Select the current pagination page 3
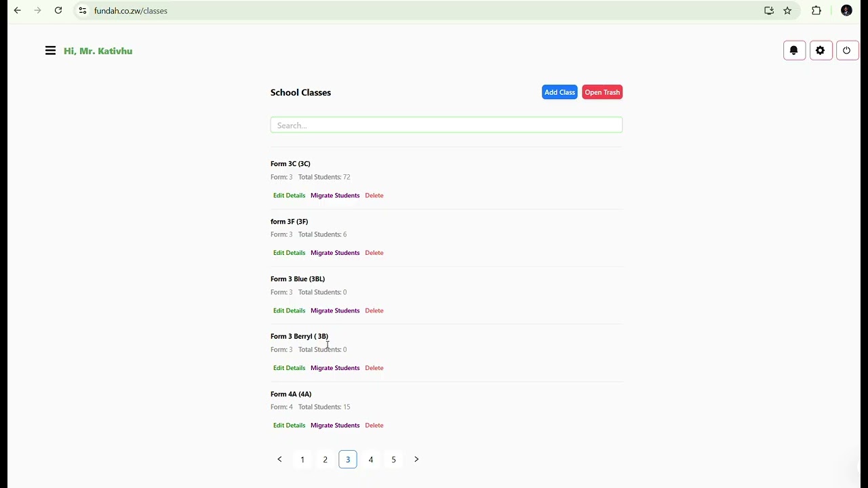The image size is (868, 488). [348, 460]
